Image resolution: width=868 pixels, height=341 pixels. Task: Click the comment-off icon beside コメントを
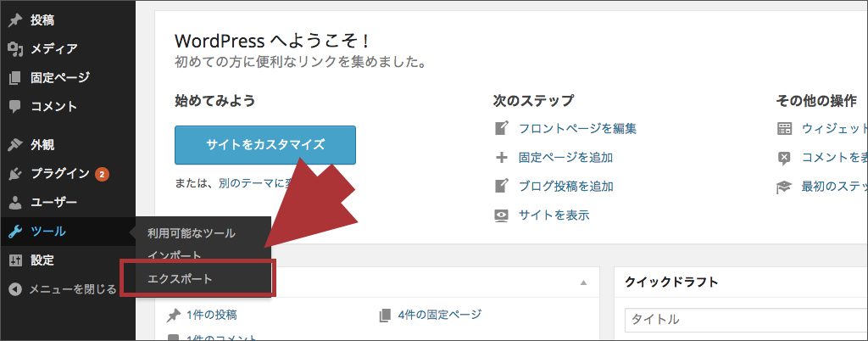click(784, 159)
